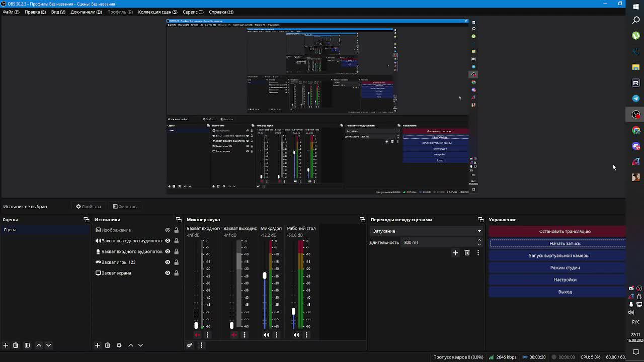Show the hidden Изображение source
644x362 pixels.
point(168,230)
